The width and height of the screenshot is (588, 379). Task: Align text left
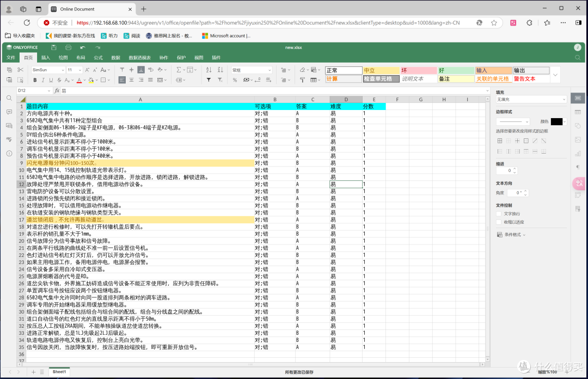tap(122, 80)
